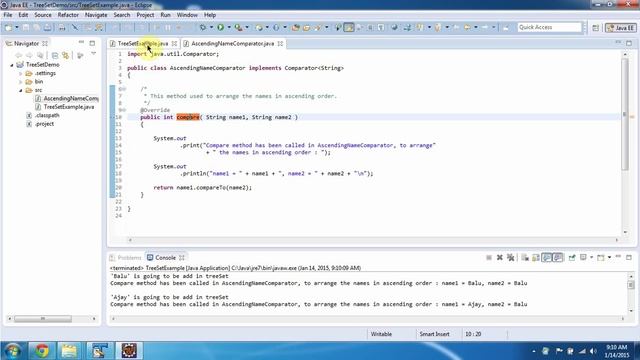Click the Navigator back arrow icon
The image size is (640, 360).
[x=18, y=55]
